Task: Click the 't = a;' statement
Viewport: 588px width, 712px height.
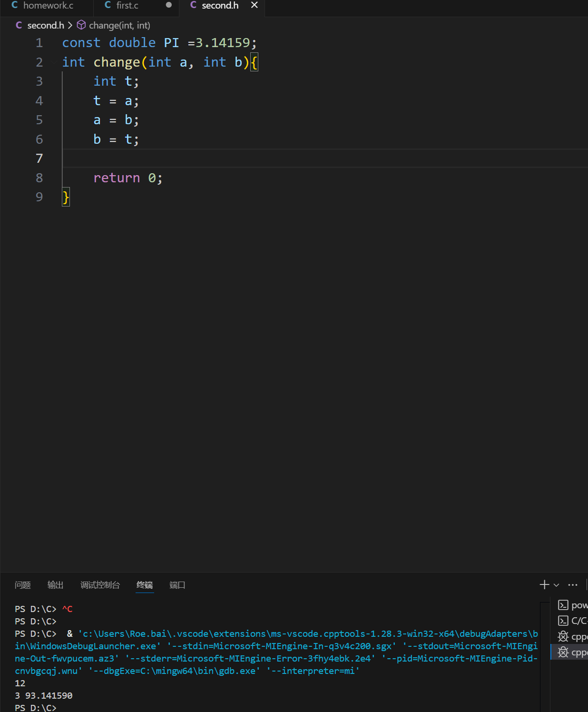Action: [116, 101]
